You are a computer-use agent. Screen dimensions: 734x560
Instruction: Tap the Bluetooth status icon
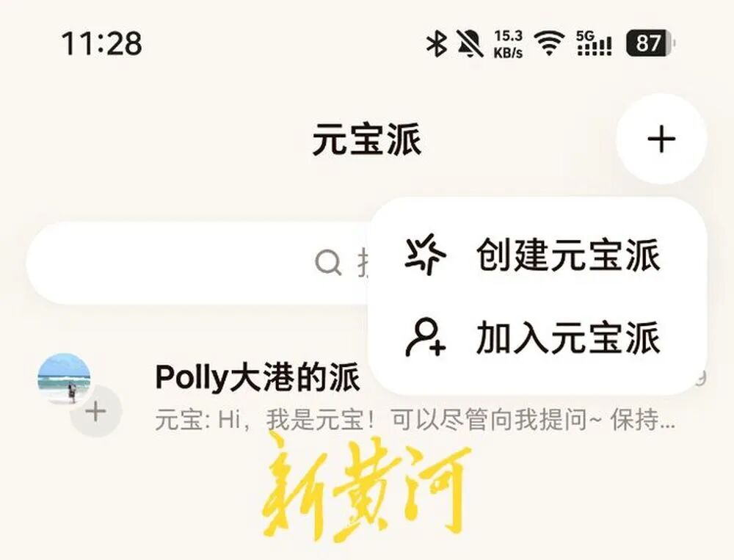pos(436,43)
